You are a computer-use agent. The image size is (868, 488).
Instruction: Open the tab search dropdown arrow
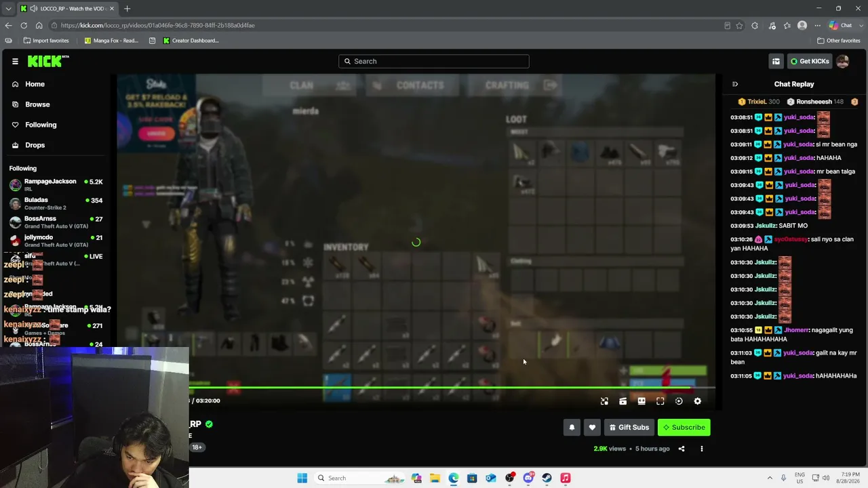tap(8, 9)
